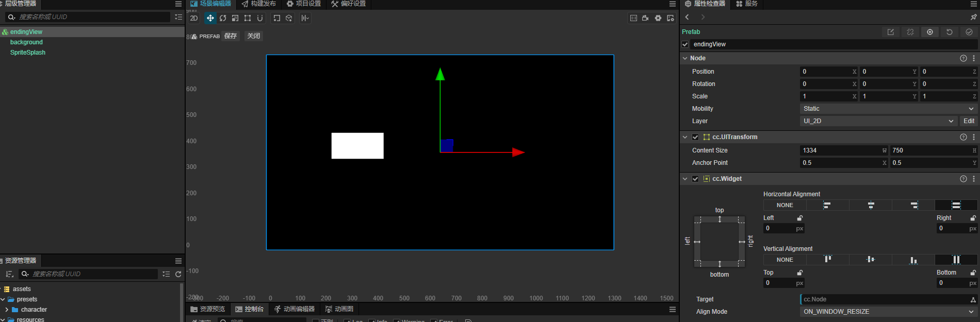Image resolution: width=980 pixels, height=322 pixels.
Task: Open the hierarchy panel hamburger menu
Action: pyautogui.click(x=178, y=4)
